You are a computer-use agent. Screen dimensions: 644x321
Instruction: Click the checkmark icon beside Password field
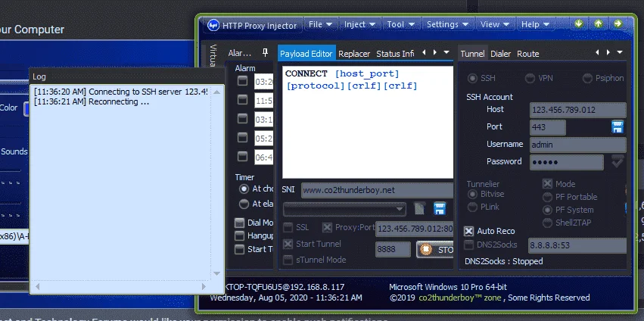(618, 161)
